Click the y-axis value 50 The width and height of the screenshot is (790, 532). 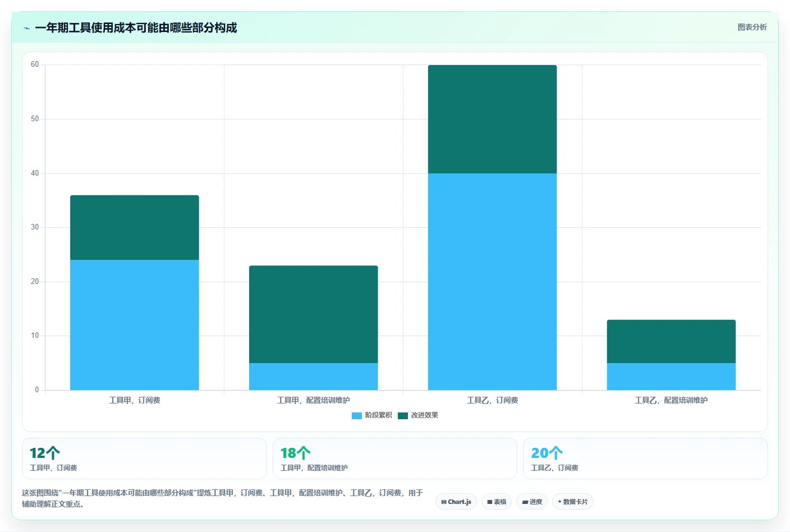tap(35, 119)
